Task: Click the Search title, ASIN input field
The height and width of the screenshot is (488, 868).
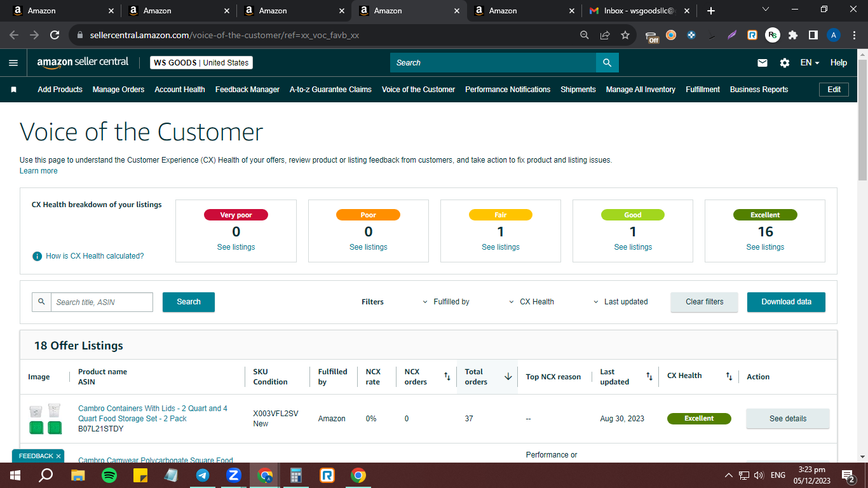Action: pyautogui.click(x=102, y=302)
